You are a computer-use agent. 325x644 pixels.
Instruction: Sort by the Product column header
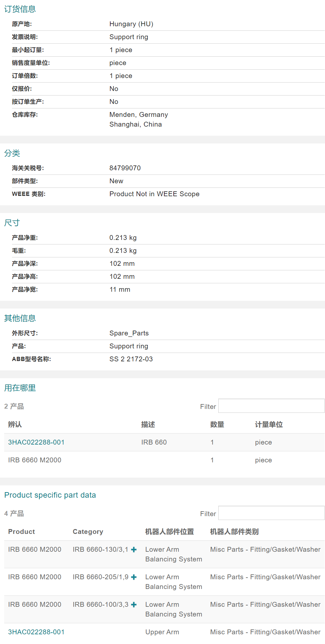click(21, 532)
